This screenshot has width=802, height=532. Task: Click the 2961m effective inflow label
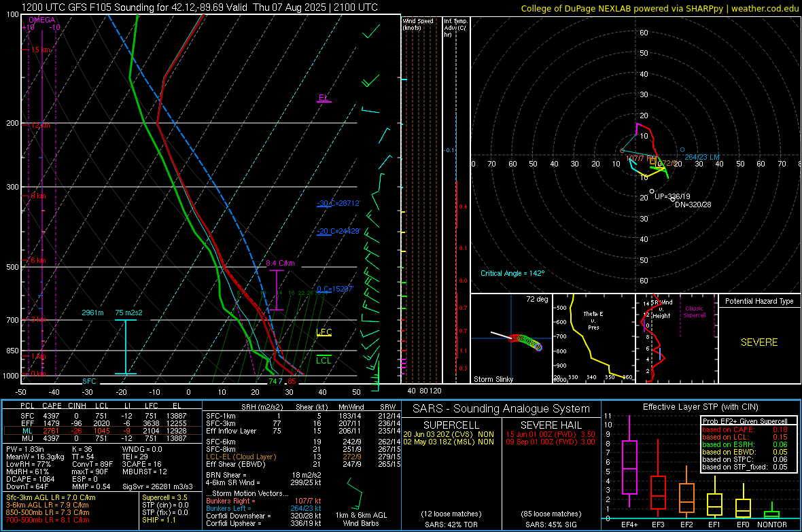(x=92, y=312)
